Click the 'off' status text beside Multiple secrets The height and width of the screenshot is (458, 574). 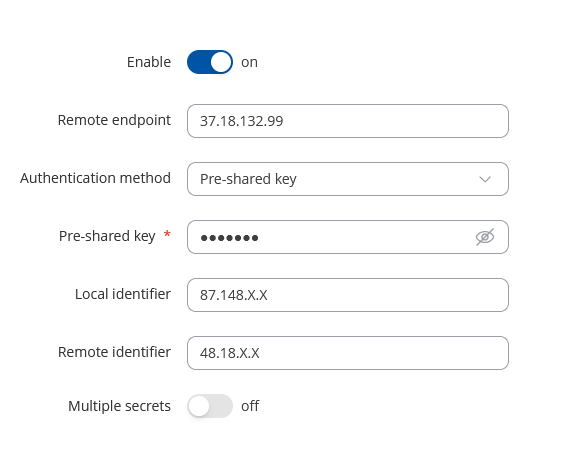(x=250, y=406)
